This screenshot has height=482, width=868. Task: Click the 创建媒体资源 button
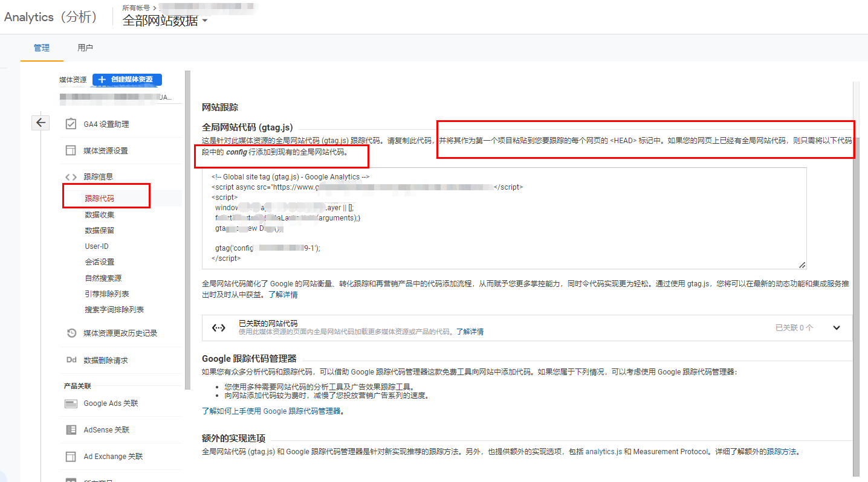tap(127, 79)
